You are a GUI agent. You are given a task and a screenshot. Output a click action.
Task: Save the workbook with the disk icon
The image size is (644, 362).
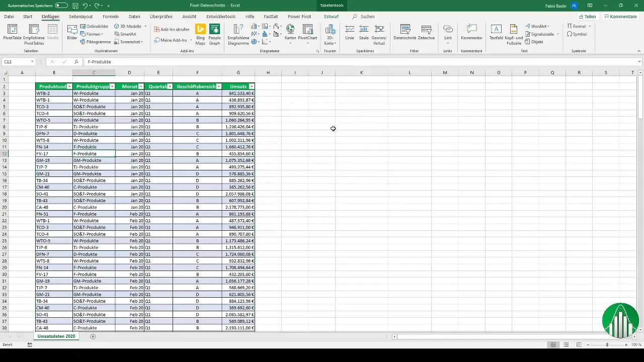coord(75,6)
